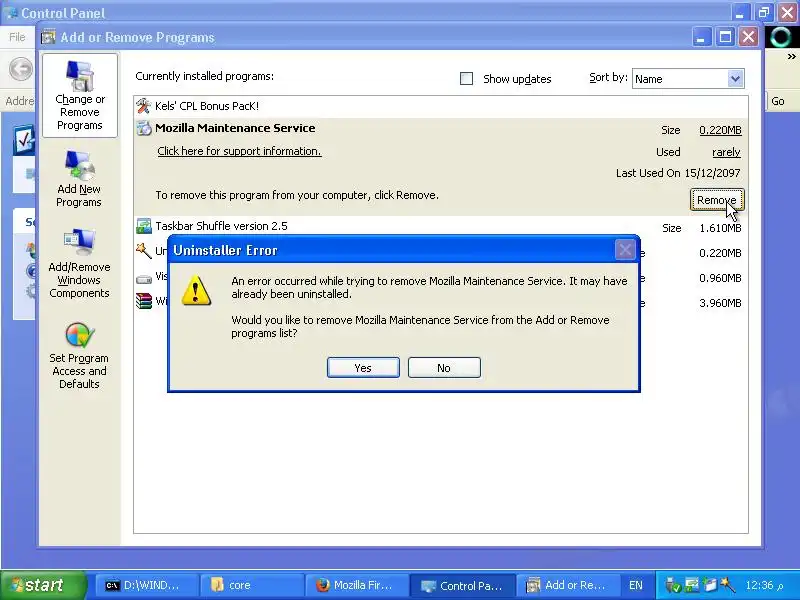Image resolution: width=800 pixels, height=600 pixels.
Task: Click the Kels' CPL Bonus Pack icon
Action: click(143, 106)
